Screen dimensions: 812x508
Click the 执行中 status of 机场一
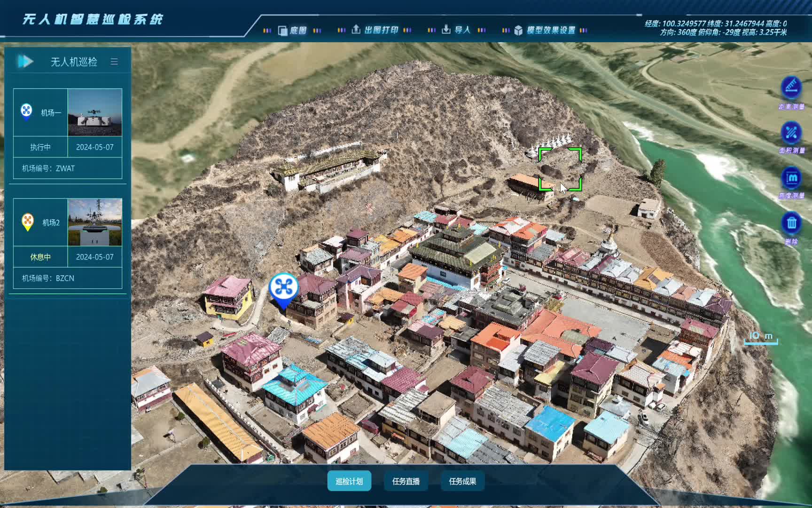[x=40, y=147]
